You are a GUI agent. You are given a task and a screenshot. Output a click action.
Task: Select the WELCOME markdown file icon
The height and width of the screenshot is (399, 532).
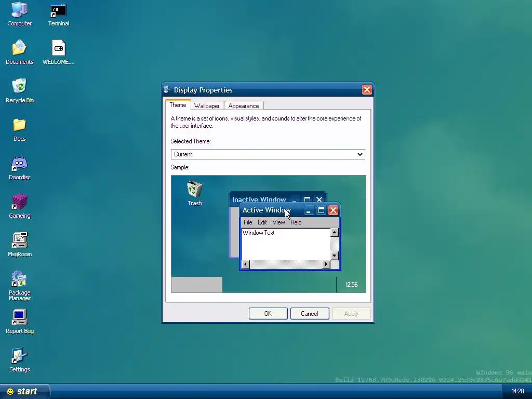[x=58, y=52]
